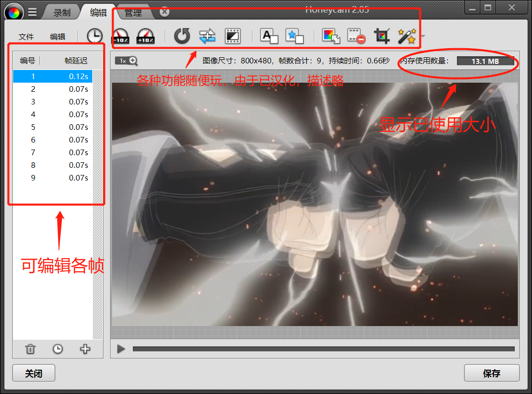532x394 pixels.
Task: Maximize the Honeycam window
Action: (488, 8)
